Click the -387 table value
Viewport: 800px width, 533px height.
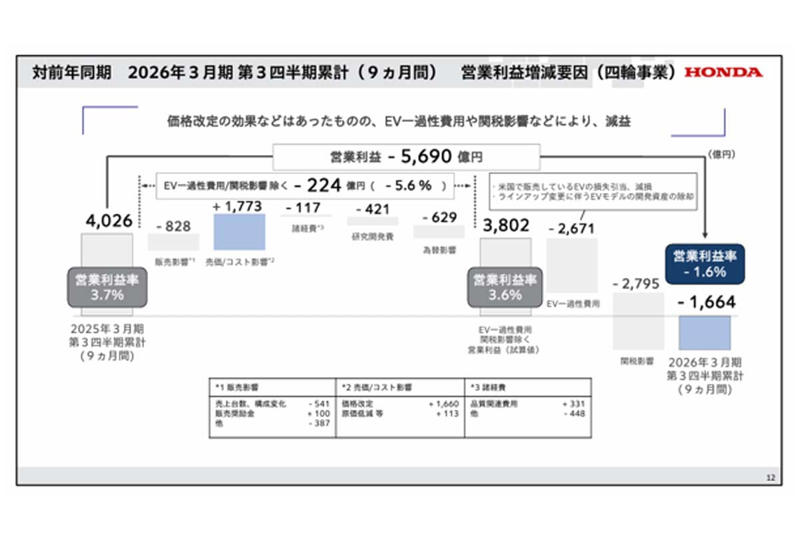click(319, 423)
